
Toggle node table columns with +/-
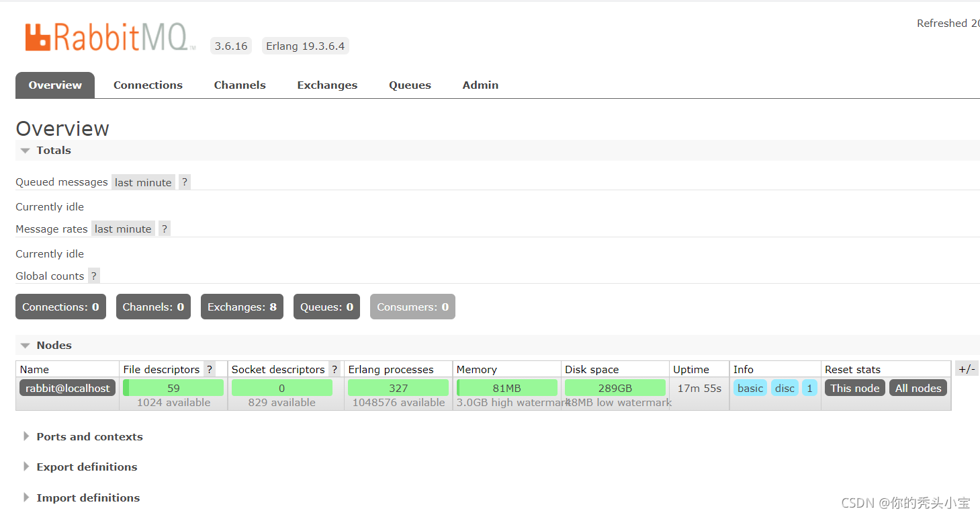click(967, 369)
